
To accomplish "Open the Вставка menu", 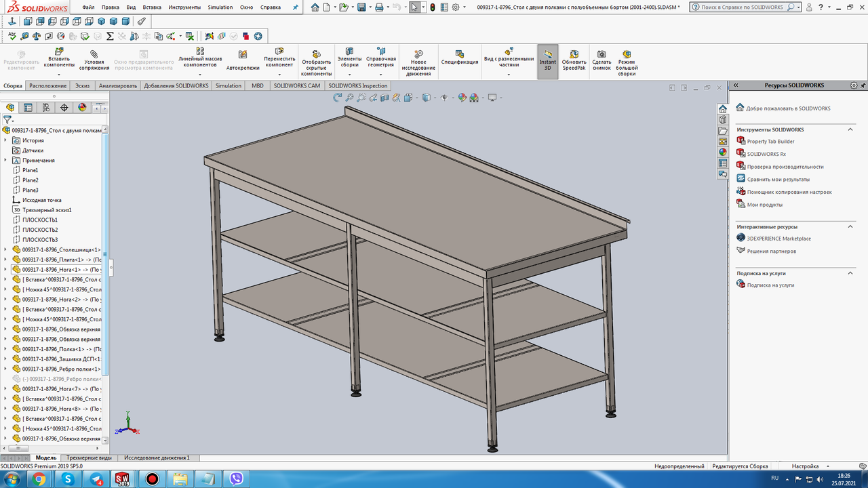I will pyautogui.click(x=152, y=7).
